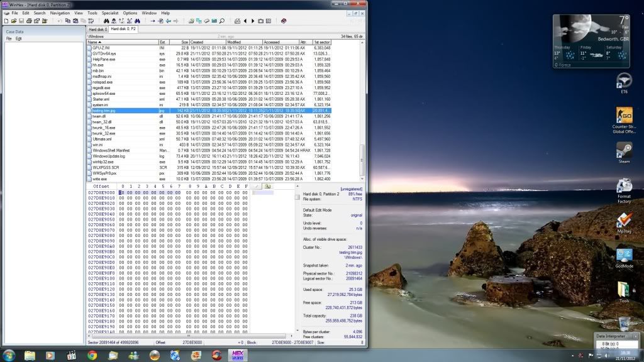Click the Open file folder toolbar icon
The width and height of the screenshot is (644, 362).
tap(13, 21)
